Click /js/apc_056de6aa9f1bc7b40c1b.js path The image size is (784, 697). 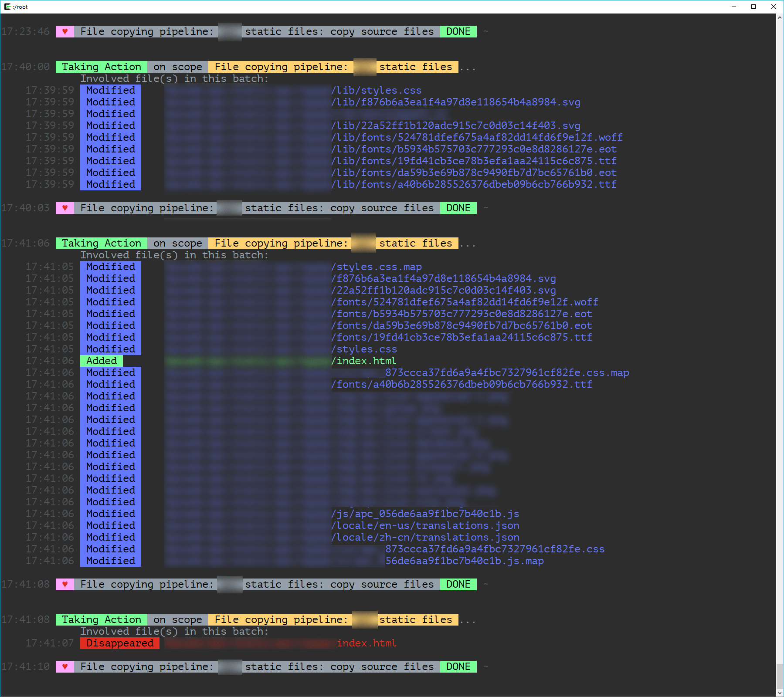(425, 514)
